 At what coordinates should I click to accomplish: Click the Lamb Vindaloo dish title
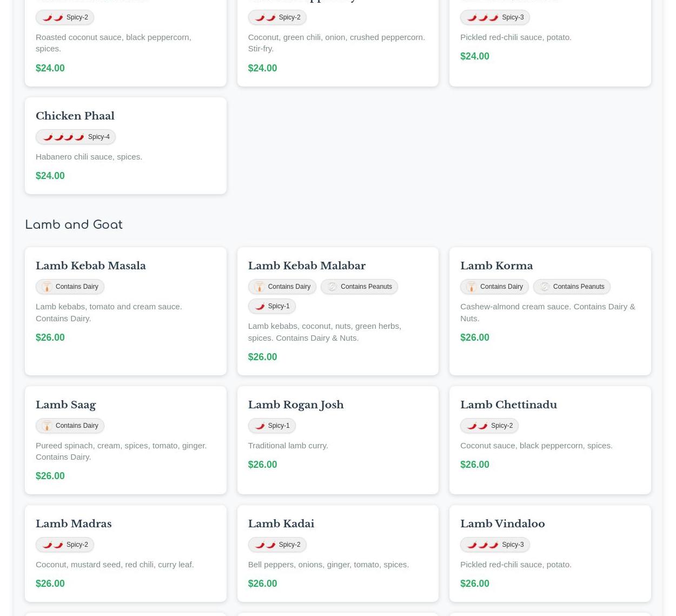pos(502,524)
